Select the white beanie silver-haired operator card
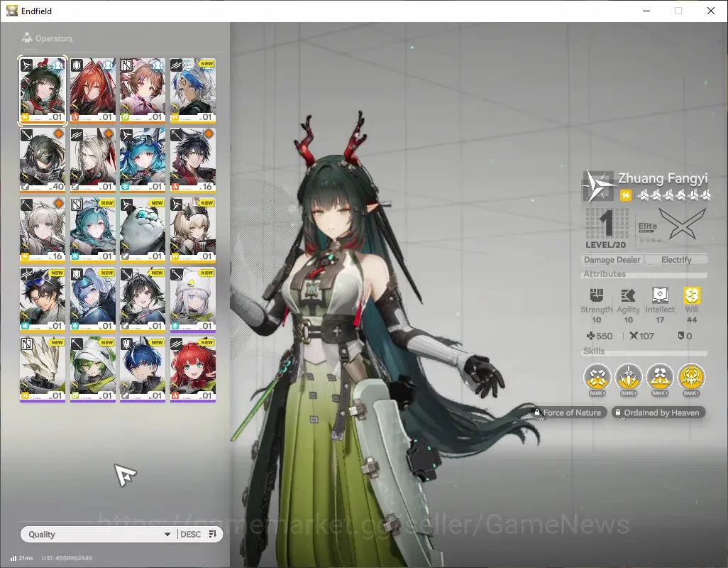 193,300
